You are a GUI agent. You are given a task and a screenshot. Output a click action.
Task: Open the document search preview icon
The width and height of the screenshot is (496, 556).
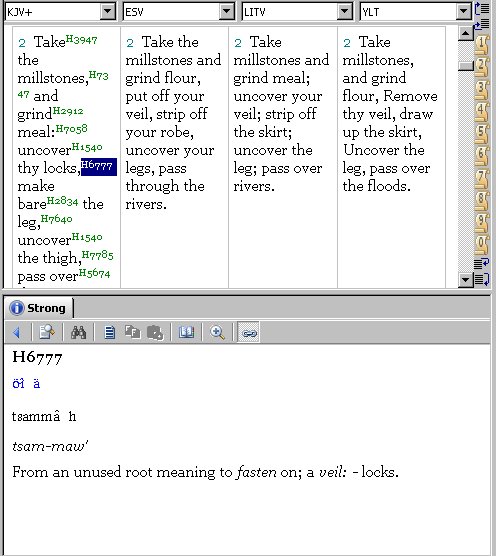point(47,332)
